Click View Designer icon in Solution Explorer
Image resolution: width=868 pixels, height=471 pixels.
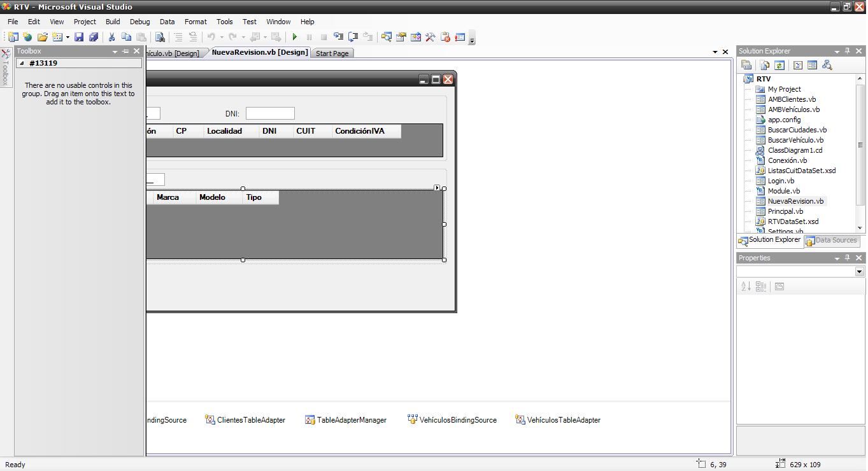(812, 65)
